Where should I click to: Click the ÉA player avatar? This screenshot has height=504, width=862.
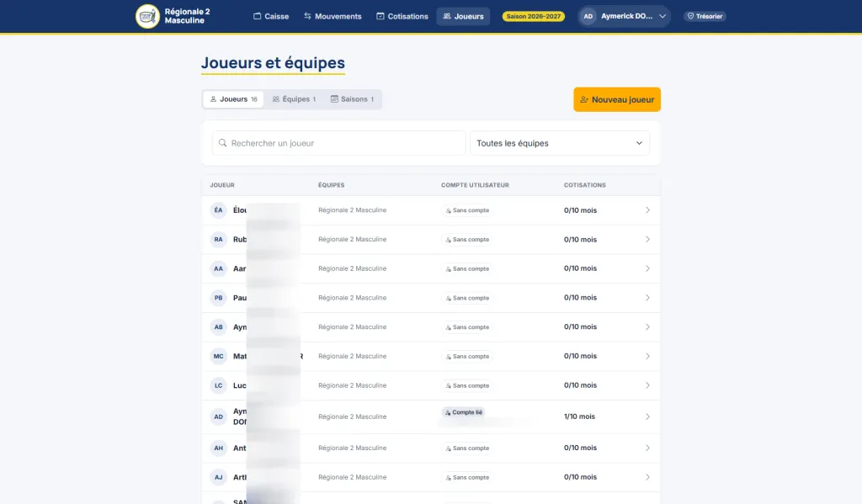(x=218, y=210)
